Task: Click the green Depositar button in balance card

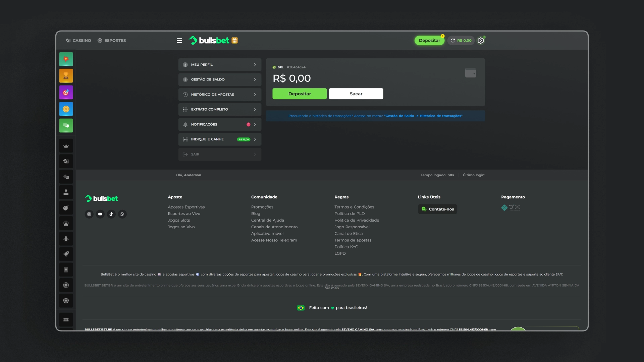Action: tap(300, 94)
